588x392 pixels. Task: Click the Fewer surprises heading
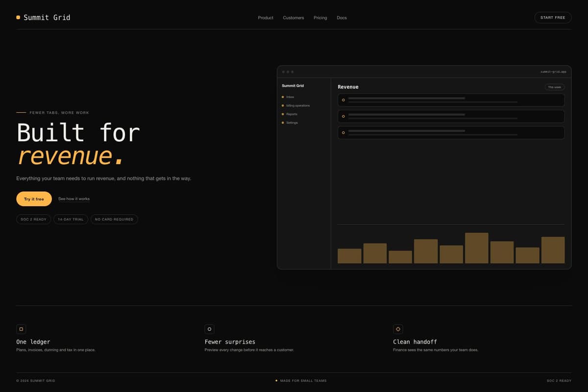(x=230, y=342)
